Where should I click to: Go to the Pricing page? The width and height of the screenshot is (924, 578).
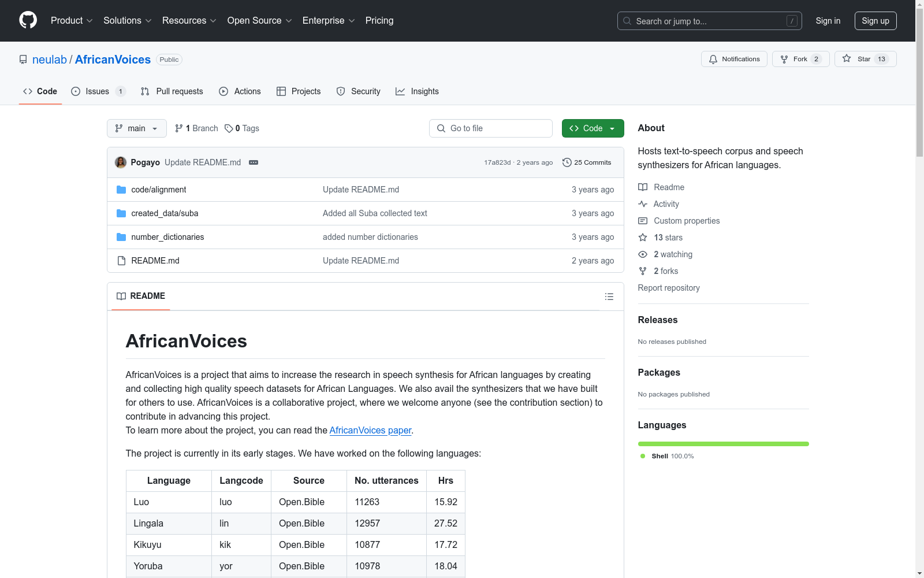[x=379, y=20]
